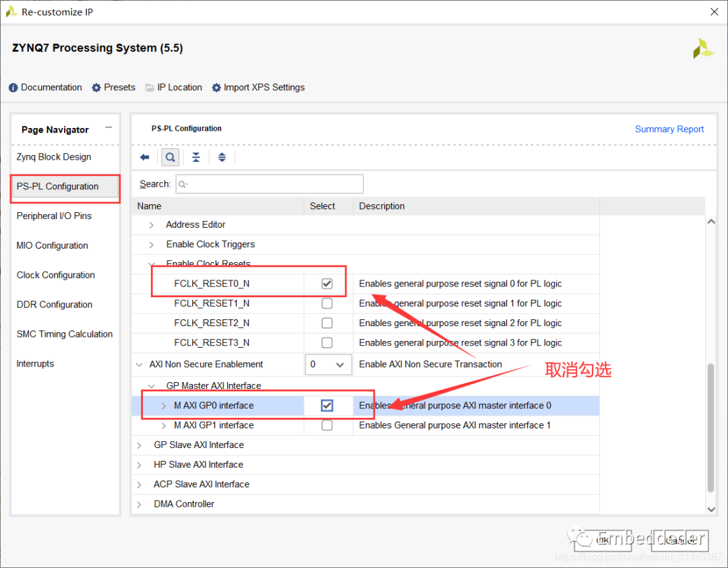
Task: Open Clock Configuration page
Action: click(x=56, y=275)
